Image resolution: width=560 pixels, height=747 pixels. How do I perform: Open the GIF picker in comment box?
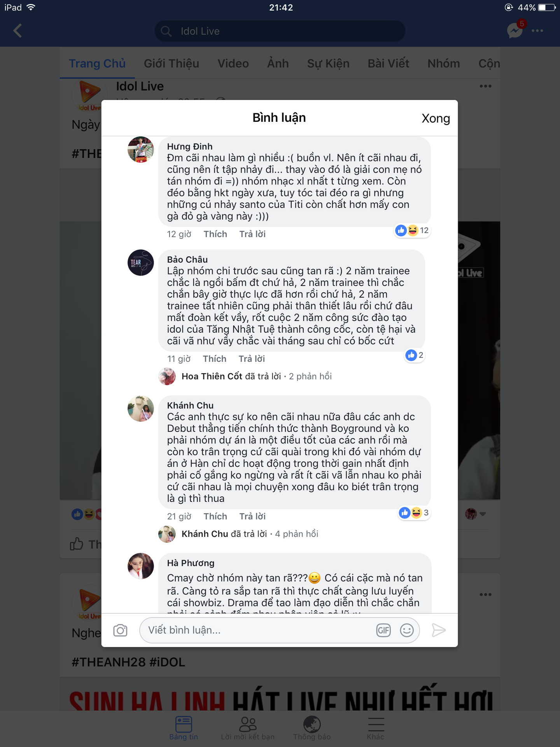(x=383, y=630)
